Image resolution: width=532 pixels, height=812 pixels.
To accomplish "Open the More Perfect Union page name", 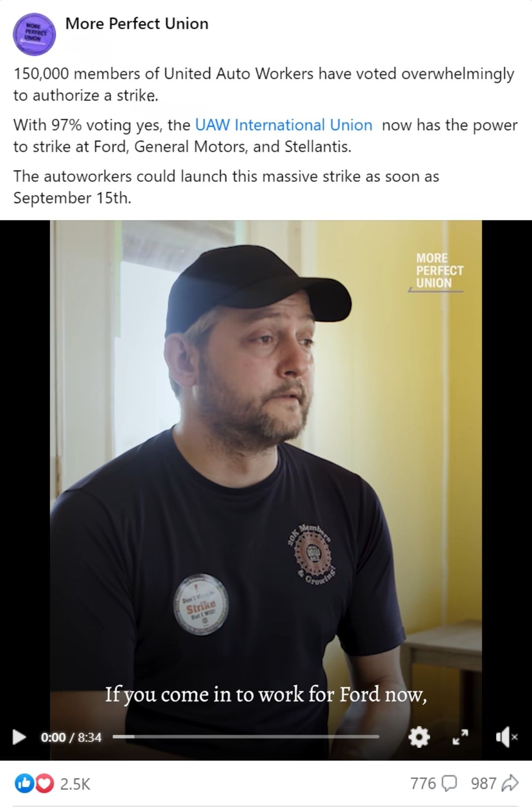I will click(137, 23).
